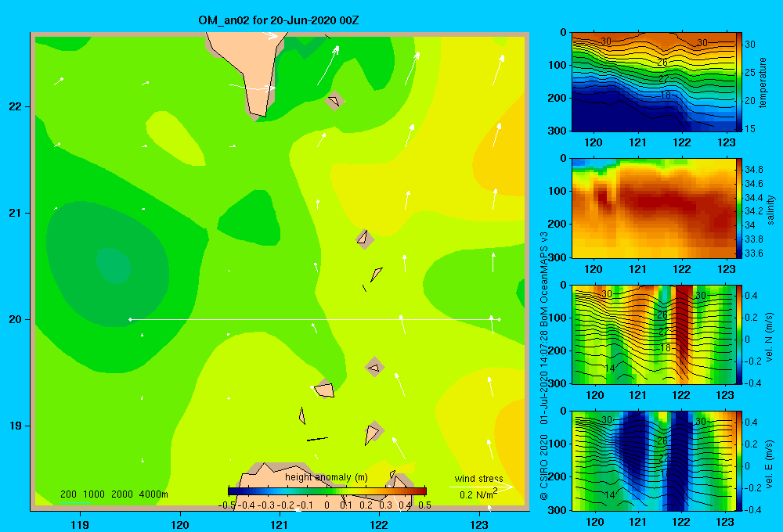The width and height of the screenshot is (783, 532).
Task: Click the western endpoint of the white transect line
Action: click(x=130, y=319)
